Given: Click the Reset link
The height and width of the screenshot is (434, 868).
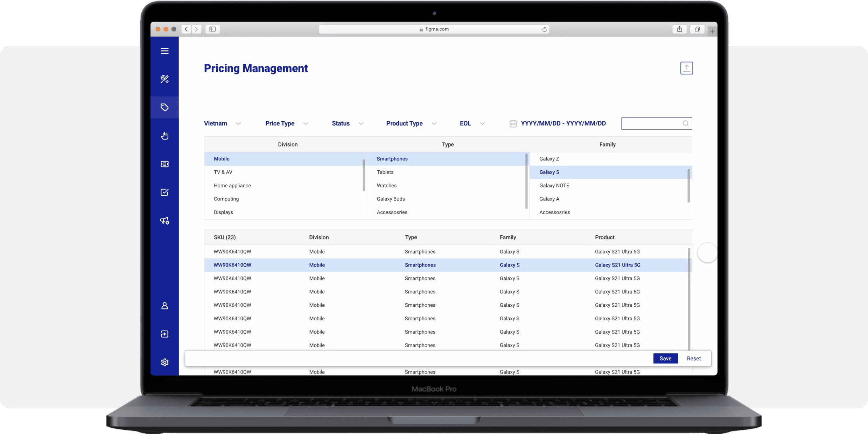Looking at the screenshot, I should [x=693, y=358].
